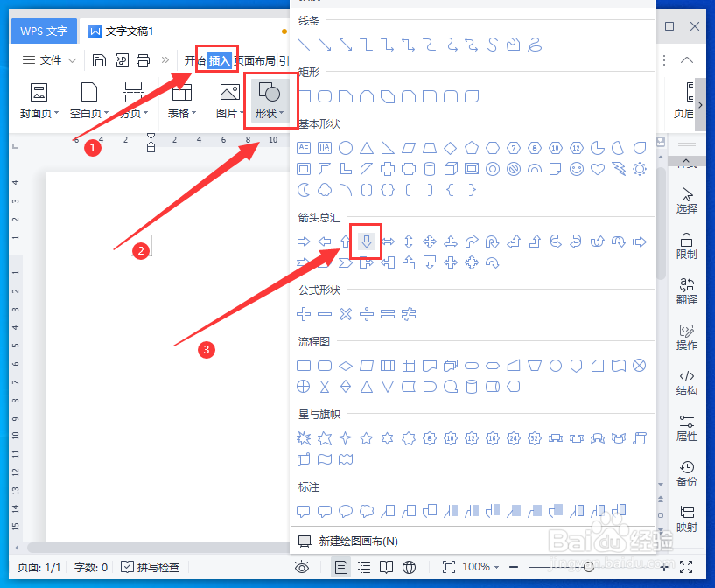The image size is (715, 588).
Task: Open the Shapes gallery icon
Action: (270, 94)
